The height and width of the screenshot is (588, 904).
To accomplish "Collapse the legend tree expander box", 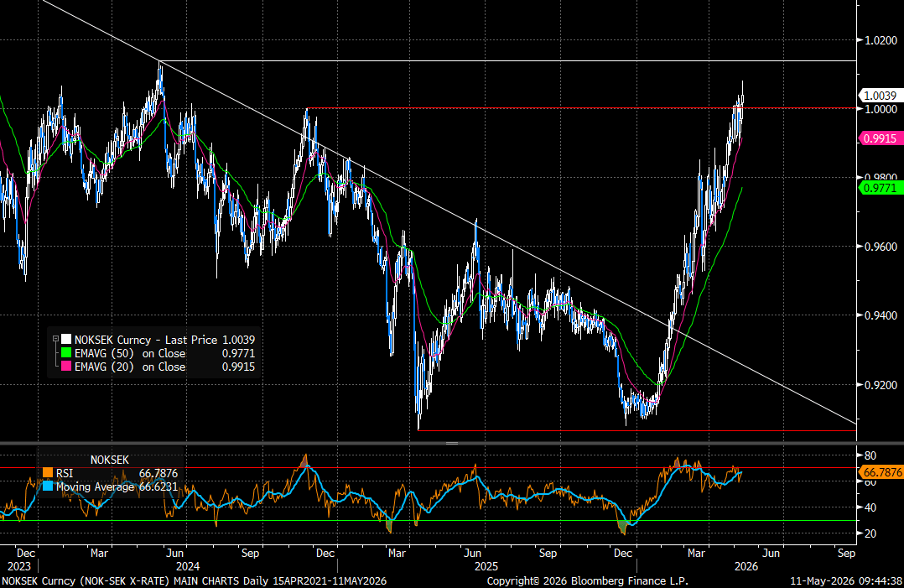I will (56, 340).
